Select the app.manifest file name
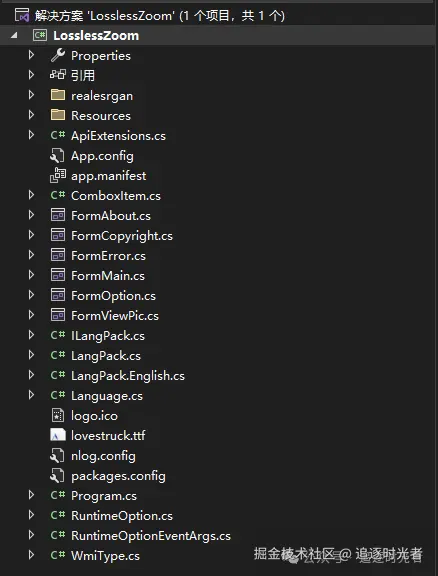This screenshot has width=438, height=576. tap(109, 176)
